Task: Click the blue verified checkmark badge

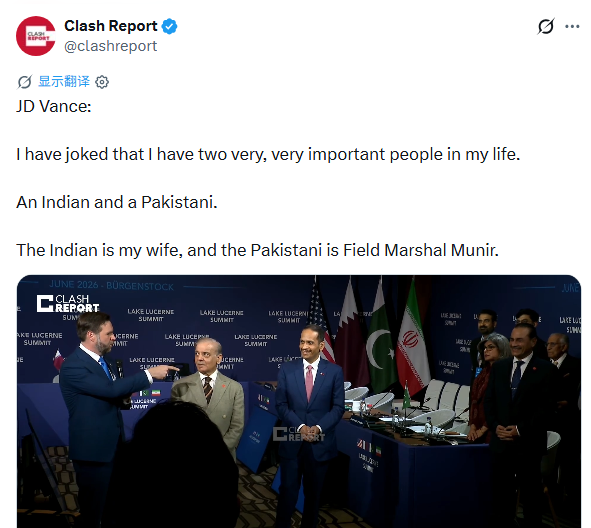Action: [x=169, y=26]
